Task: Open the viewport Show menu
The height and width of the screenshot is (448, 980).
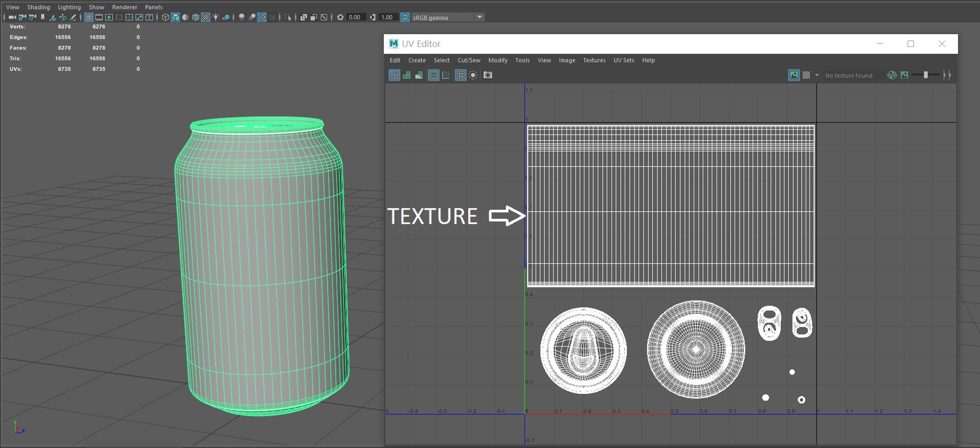Action: pyautogui.click(x=96, y=7)
